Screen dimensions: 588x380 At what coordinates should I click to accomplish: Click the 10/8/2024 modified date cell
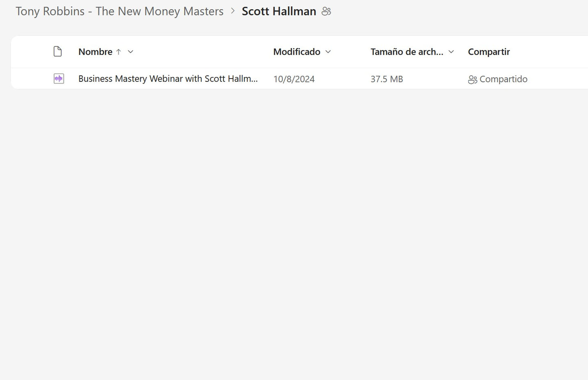click(294, 79)
